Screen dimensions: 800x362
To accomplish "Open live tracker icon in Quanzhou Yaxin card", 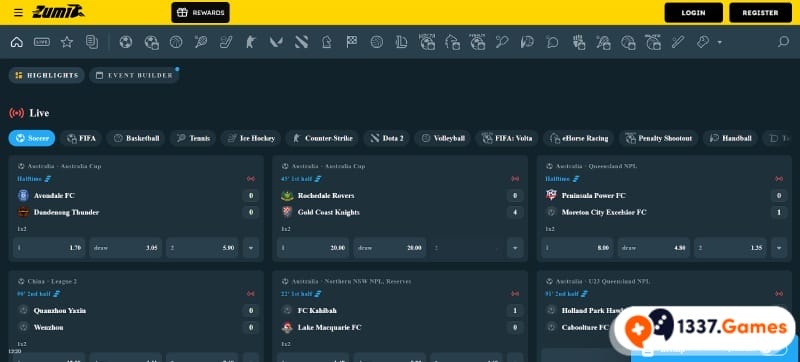I will click(x=251, y=294).
